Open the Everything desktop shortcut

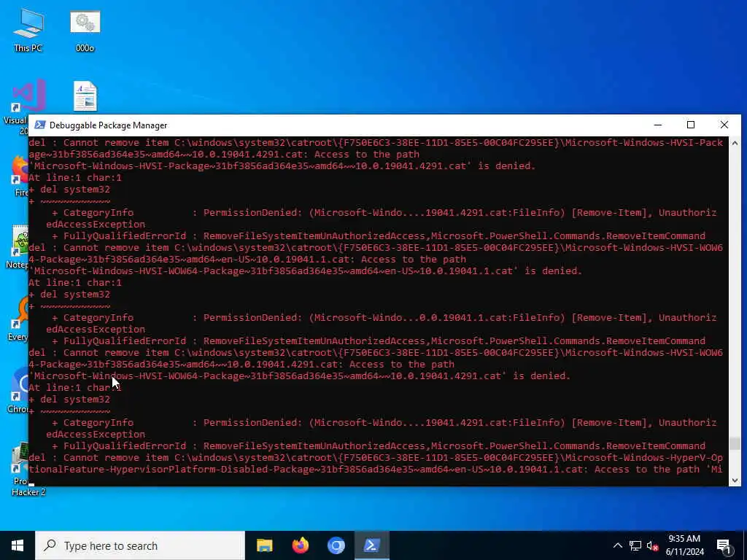click(x=20, y=319)
